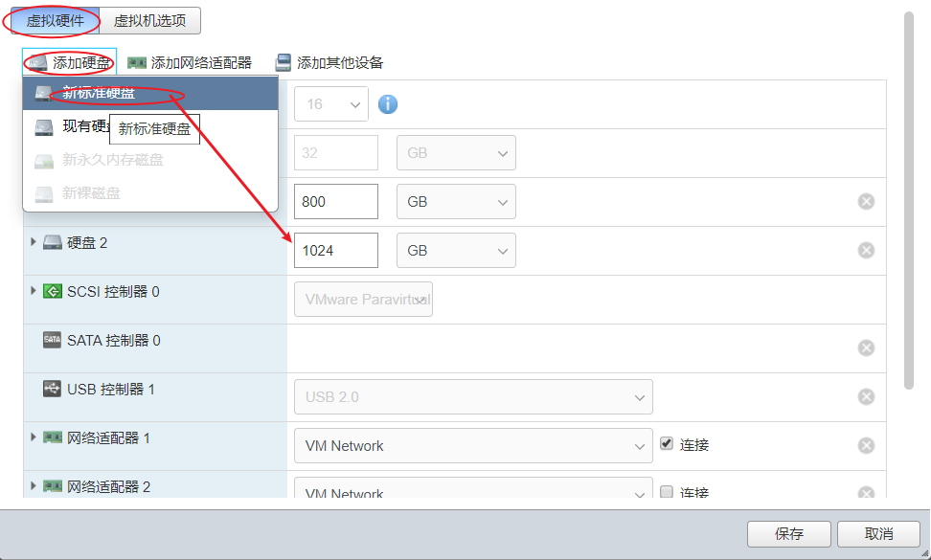This screenshot has height=560, width=931.
Task: Click the USB 控制器 1 icon
Action: pyautogui.click(x=53, y=389)
